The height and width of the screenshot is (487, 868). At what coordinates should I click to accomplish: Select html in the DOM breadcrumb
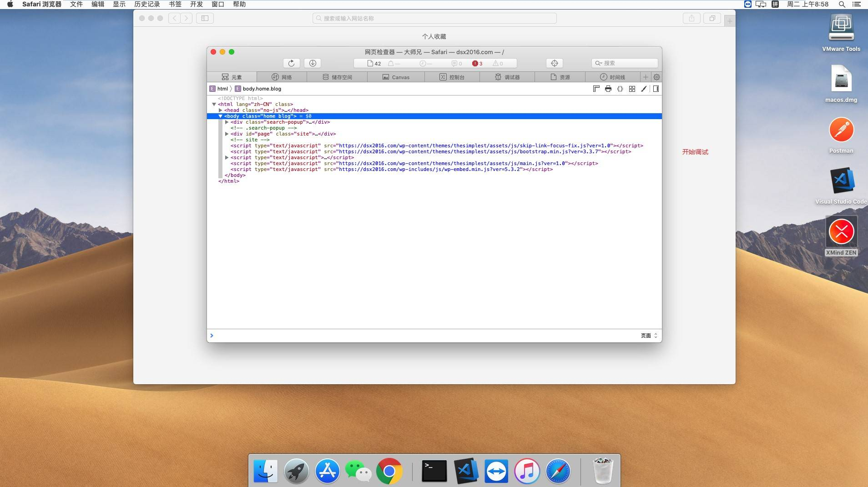point(219,89)
